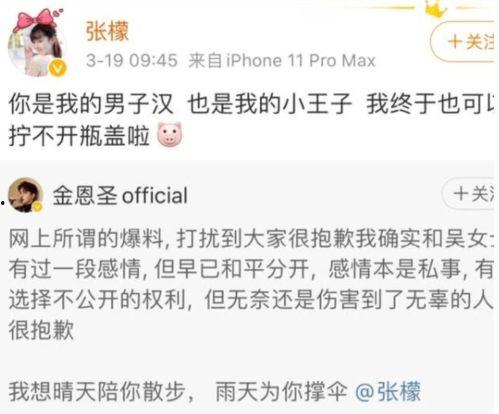This screenshot has height=414, width=499.
Task: Click the 很抱歉 line in the repost
Action: (41, 330)
